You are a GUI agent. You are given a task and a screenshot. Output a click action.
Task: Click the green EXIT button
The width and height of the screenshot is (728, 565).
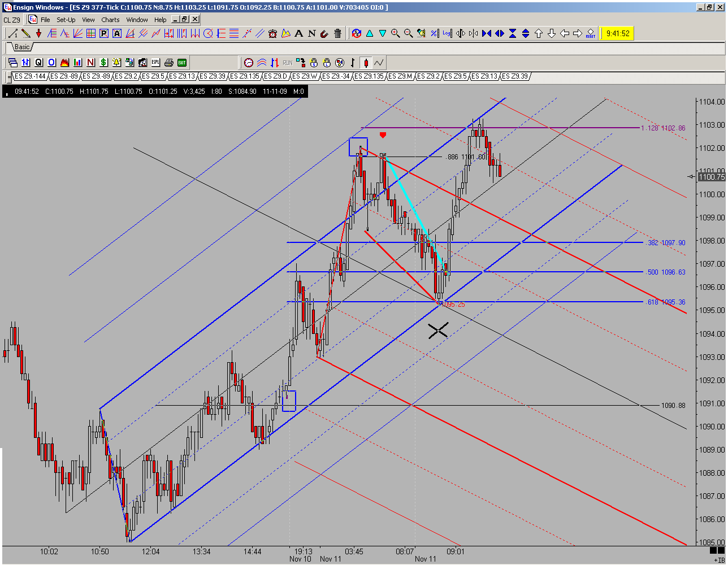click(182, 62)
